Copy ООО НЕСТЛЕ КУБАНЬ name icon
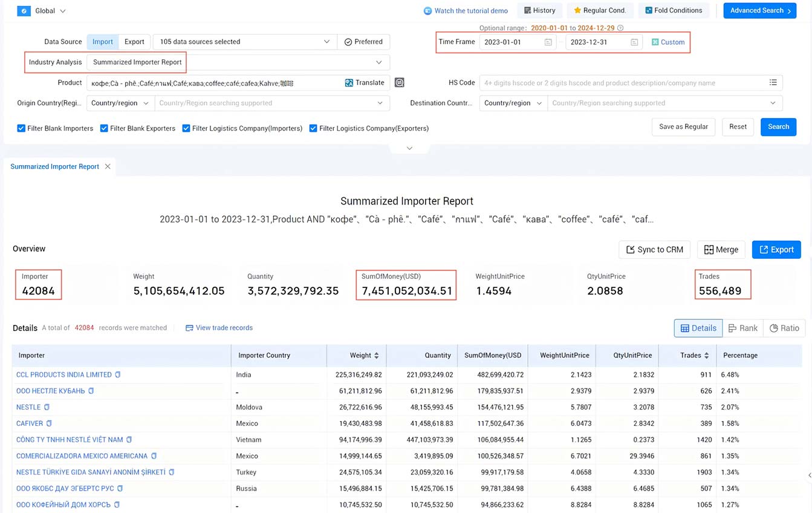Image resolution: width=812 pixels, height=513 pixels. tap(91, 391)
